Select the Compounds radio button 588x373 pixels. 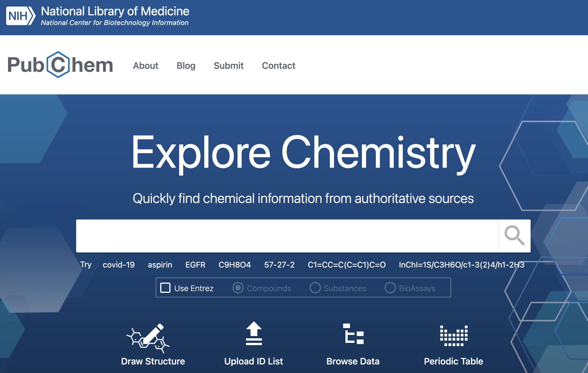point(238,288)
